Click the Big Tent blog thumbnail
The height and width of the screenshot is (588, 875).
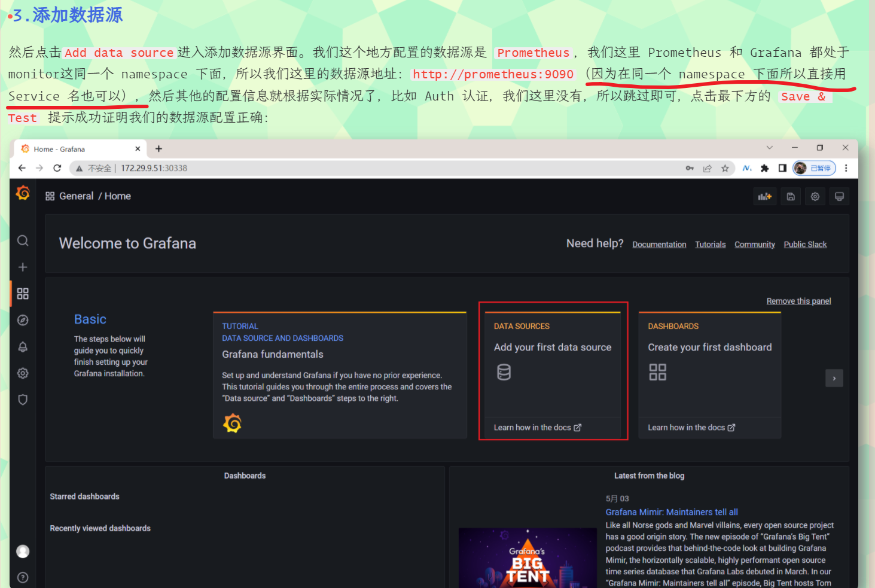pos(528,558)
